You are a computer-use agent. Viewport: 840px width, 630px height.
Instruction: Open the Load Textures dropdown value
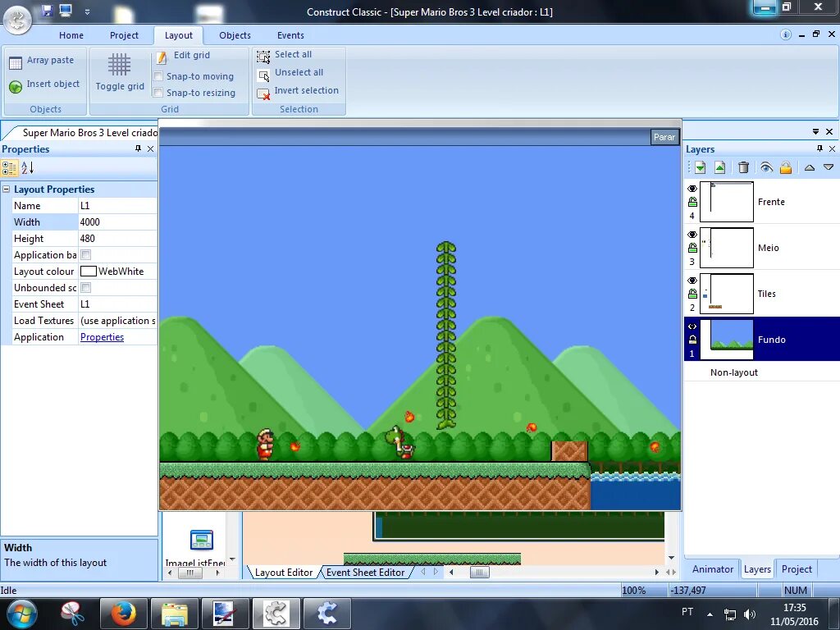click(117, 321)
